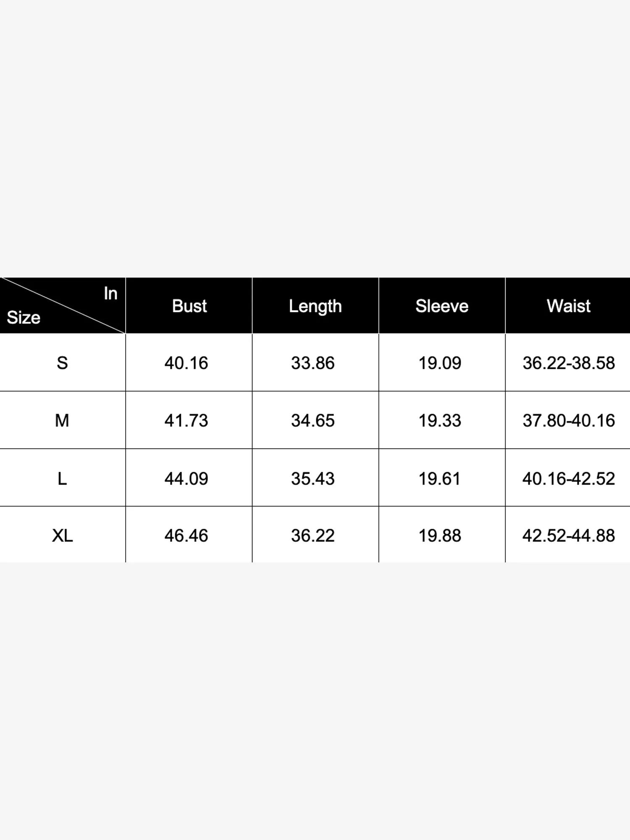Click size S bust value 40.16

[x=186, y=363]
